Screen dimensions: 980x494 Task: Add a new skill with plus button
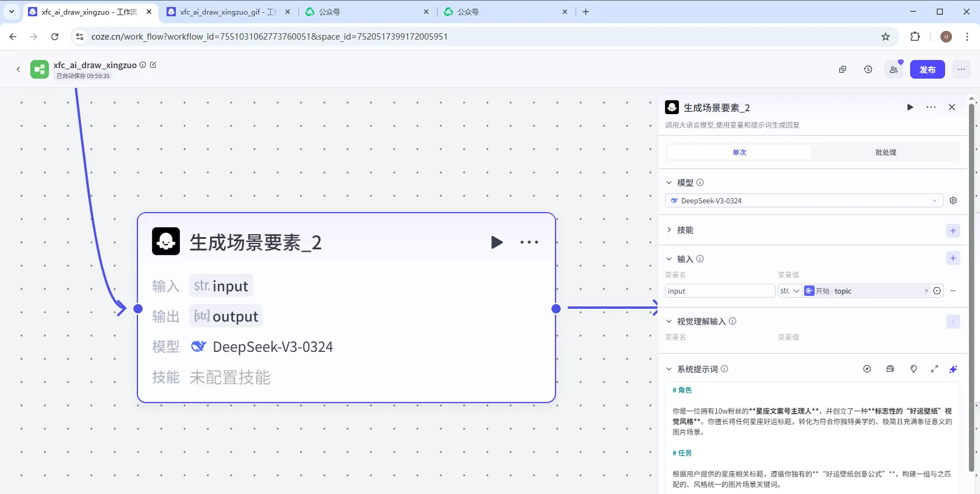click(953, 231)
